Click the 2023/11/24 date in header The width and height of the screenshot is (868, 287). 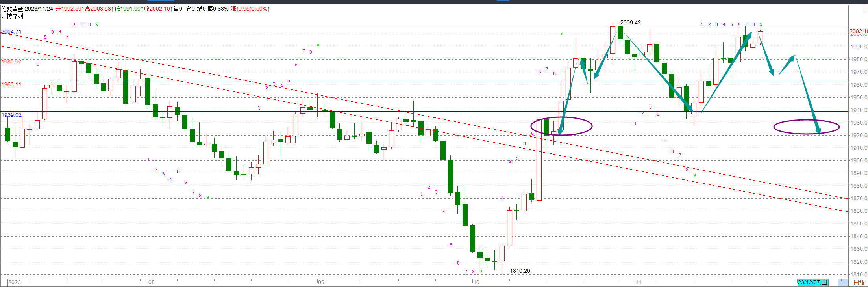tap(39, 9)
